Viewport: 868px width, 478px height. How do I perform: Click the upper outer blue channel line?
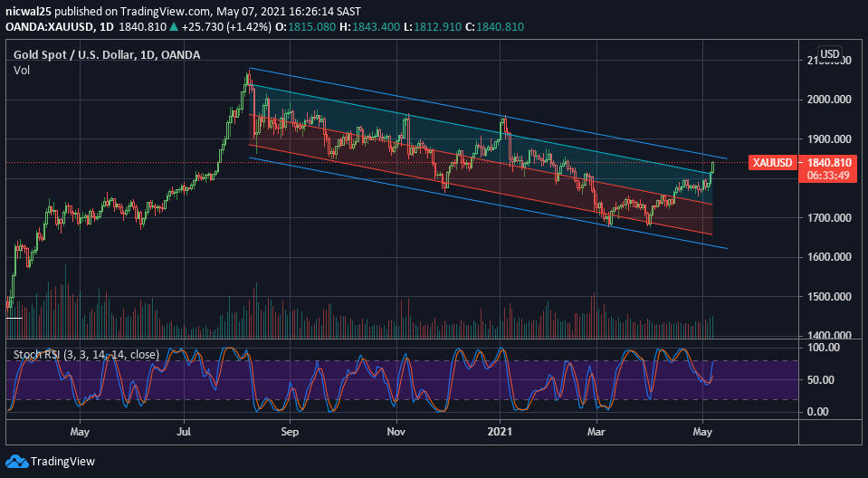coord(487,113)
